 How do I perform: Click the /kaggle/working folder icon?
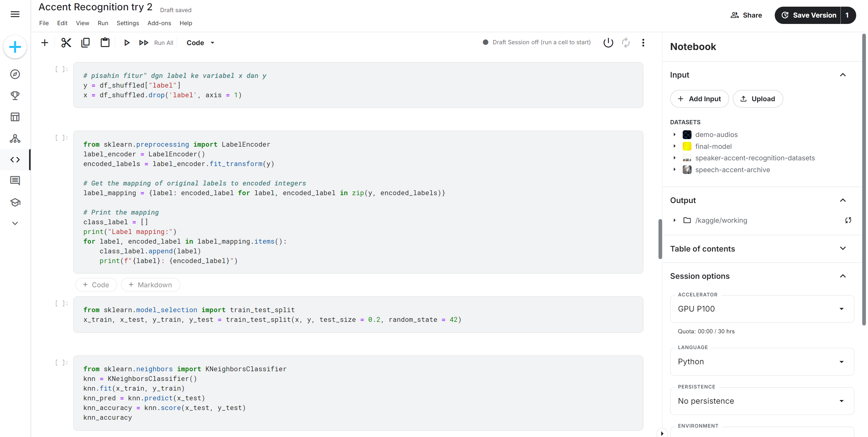point(687,220)
